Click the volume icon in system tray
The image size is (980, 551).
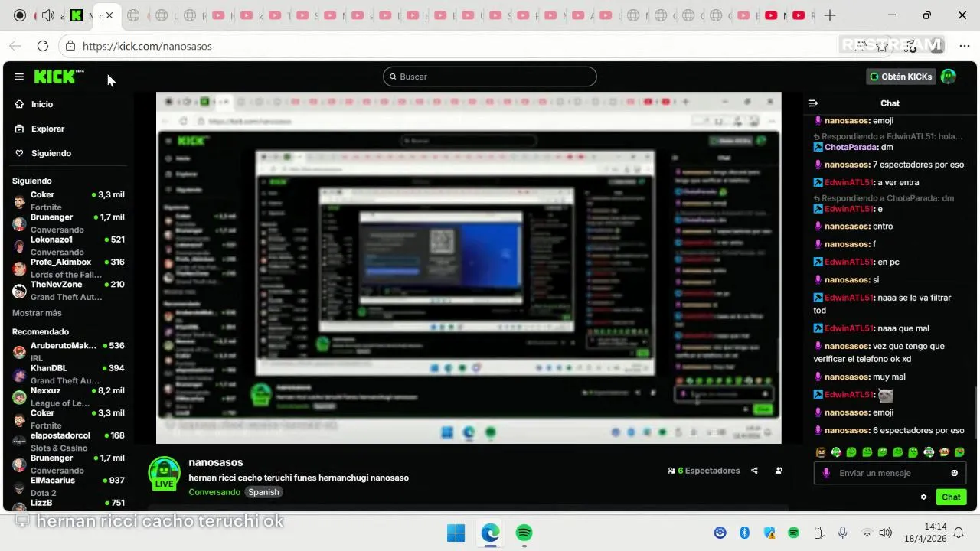pos(885,533)
